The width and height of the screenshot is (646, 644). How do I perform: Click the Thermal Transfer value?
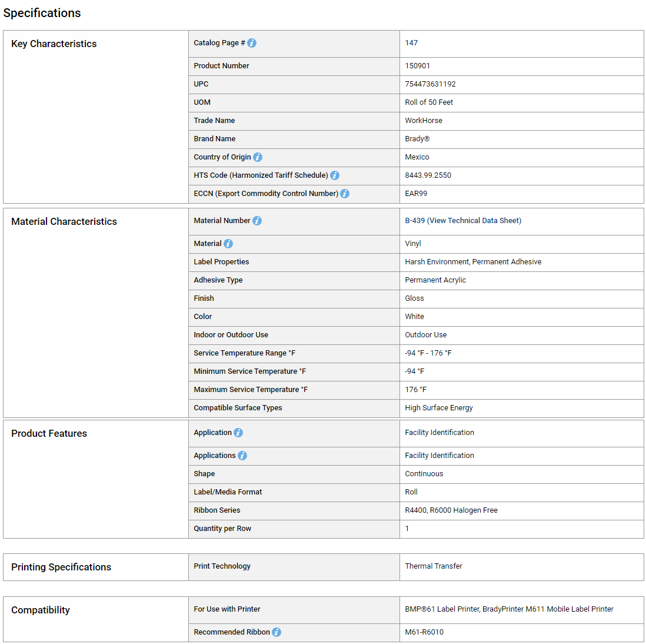click(434, 566)
